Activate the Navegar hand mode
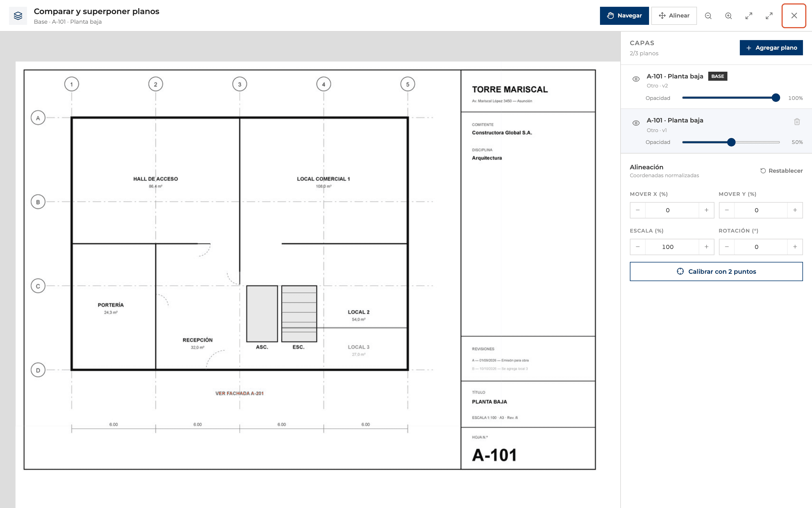The width and height of the screenshot is (812, 508). [624, 16]
